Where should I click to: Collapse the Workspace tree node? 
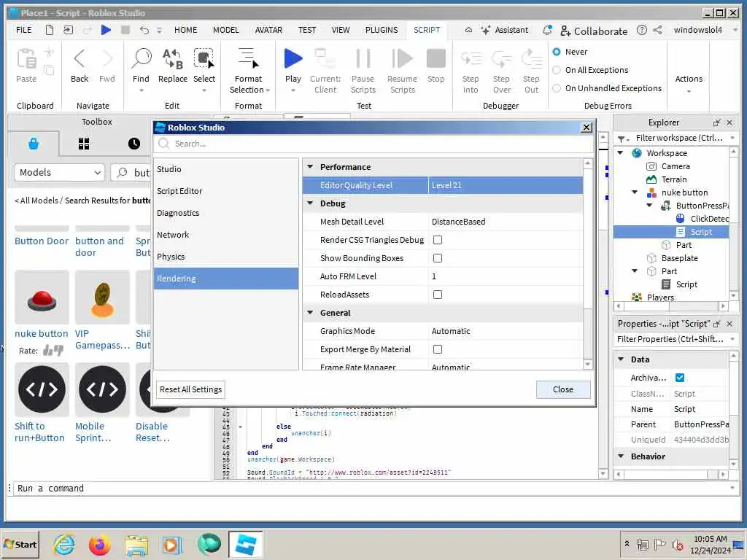pos(620,153)
